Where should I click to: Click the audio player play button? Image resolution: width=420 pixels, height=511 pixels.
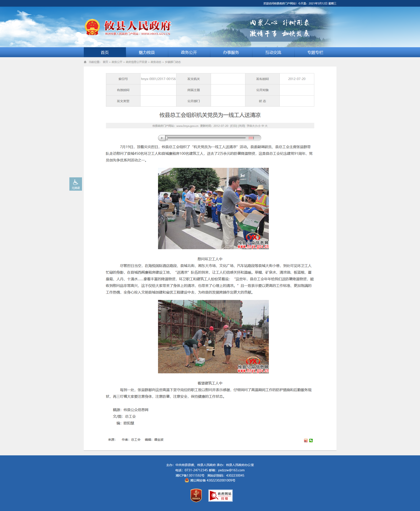click(x=162, y=138)
